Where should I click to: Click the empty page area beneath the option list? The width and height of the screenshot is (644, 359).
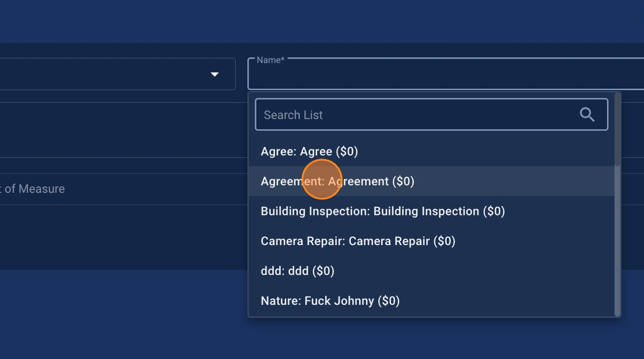(x=431, y=339)
